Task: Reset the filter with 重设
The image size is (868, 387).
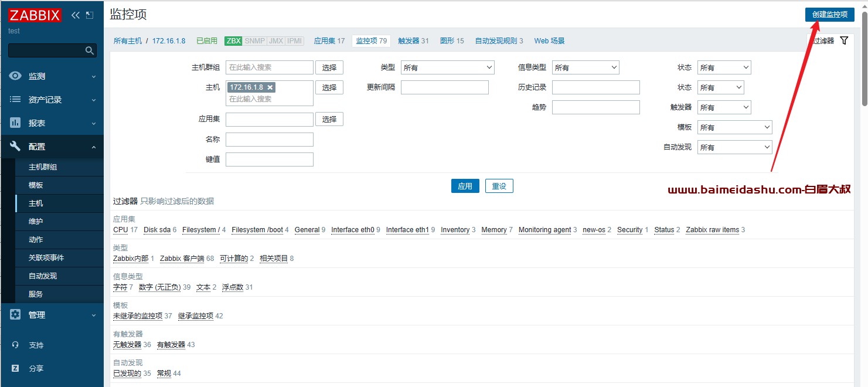Action: pos(499,186)
